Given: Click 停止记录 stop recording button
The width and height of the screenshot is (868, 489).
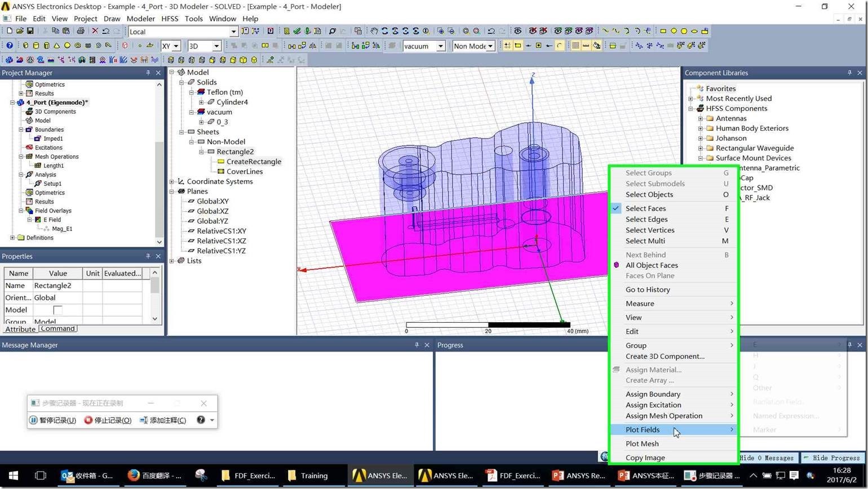Looking at the screenshot, I should [107, 420].
